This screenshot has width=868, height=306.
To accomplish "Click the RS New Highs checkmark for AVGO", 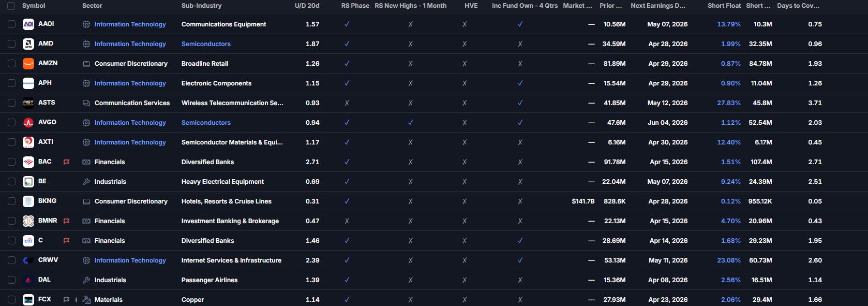I will pos(410,123).
